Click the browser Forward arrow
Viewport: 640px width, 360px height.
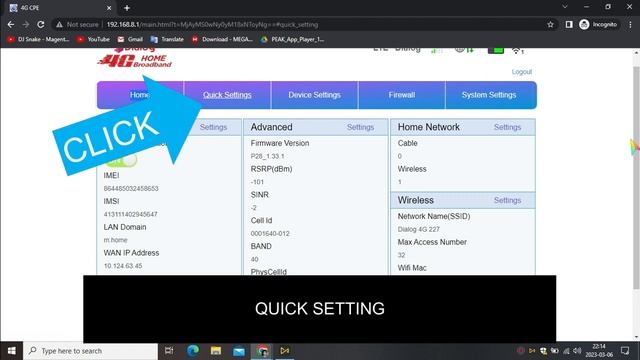click(x=26, y=24)
